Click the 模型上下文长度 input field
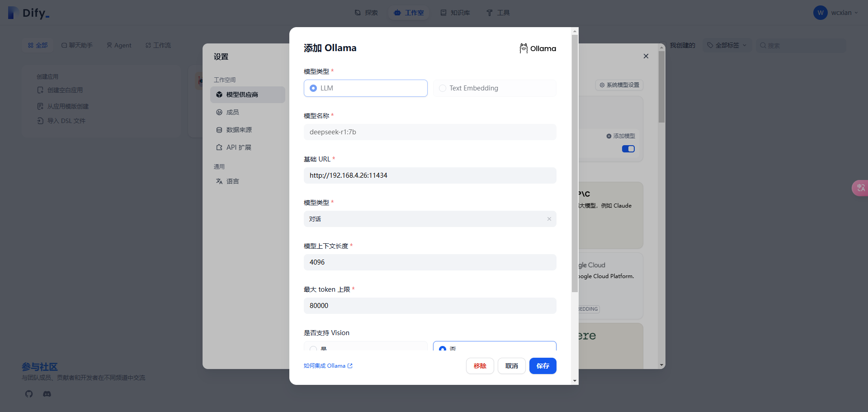The image size is (868, 412). tap(430, 262)
